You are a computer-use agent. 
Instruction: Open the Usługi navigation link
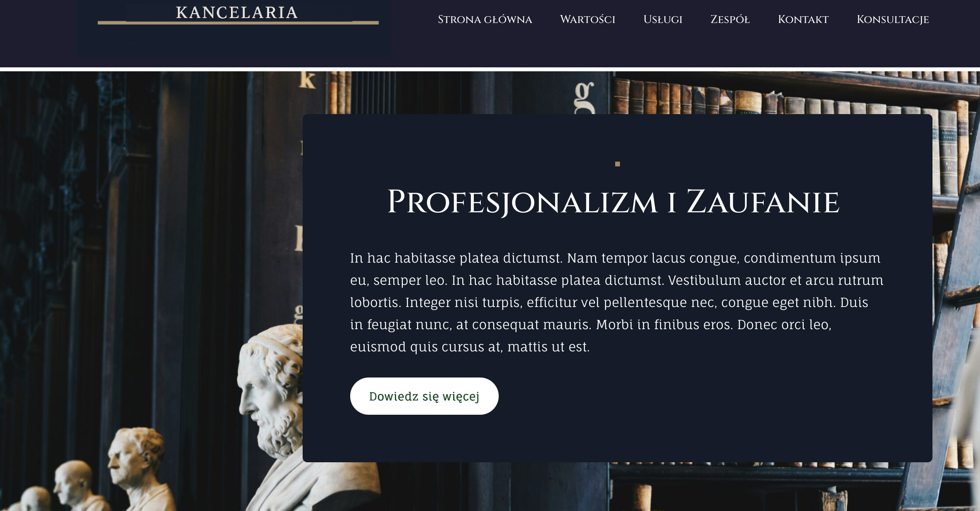pyautogui.click(x=663, y=19)
